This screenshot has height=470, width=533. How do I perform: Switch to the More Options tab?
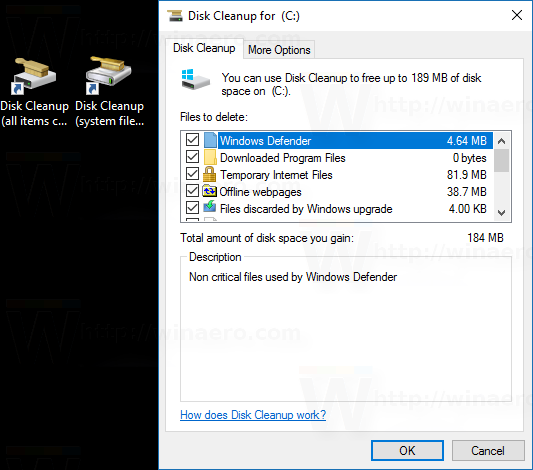pyautogui.click(x=279, y=50)
